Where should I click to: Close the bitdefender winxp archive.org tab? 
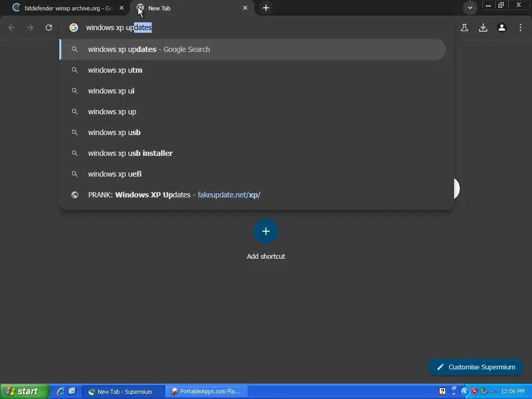(122, 8)
